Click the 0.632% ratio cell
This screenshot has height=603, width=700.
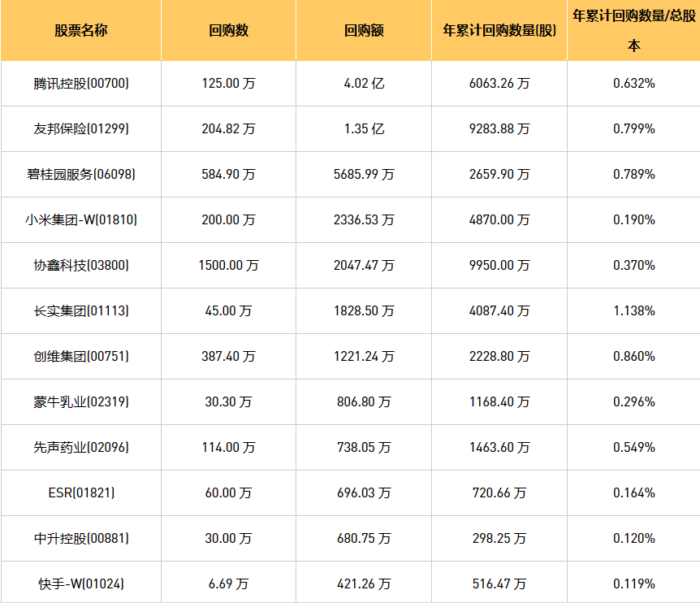coord(634,84)
